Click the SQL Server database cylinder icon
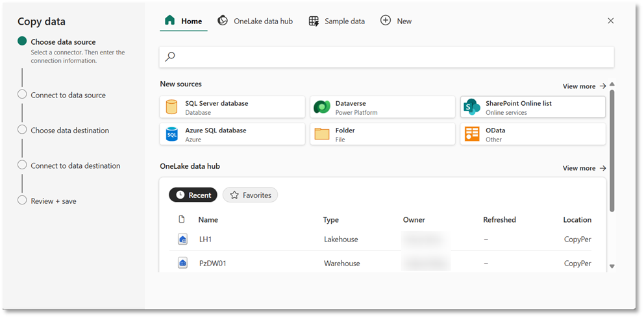 (171, 107)
